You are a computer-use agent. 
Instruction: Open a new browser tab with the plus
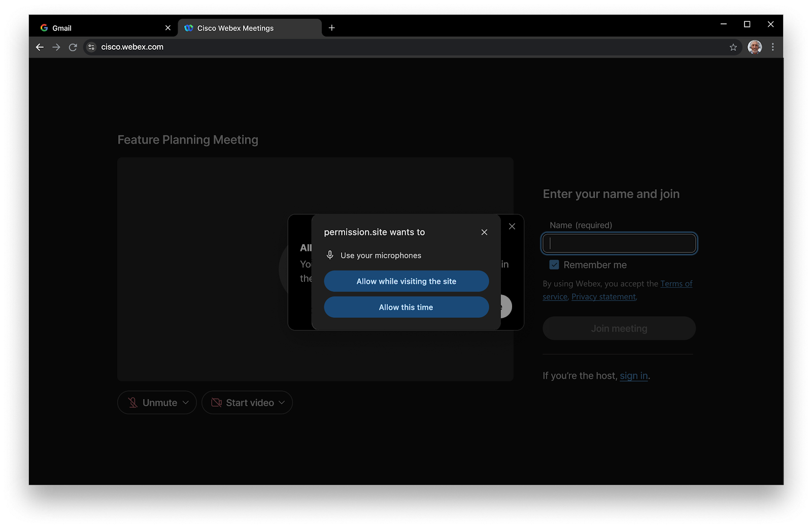coord(332,28)
